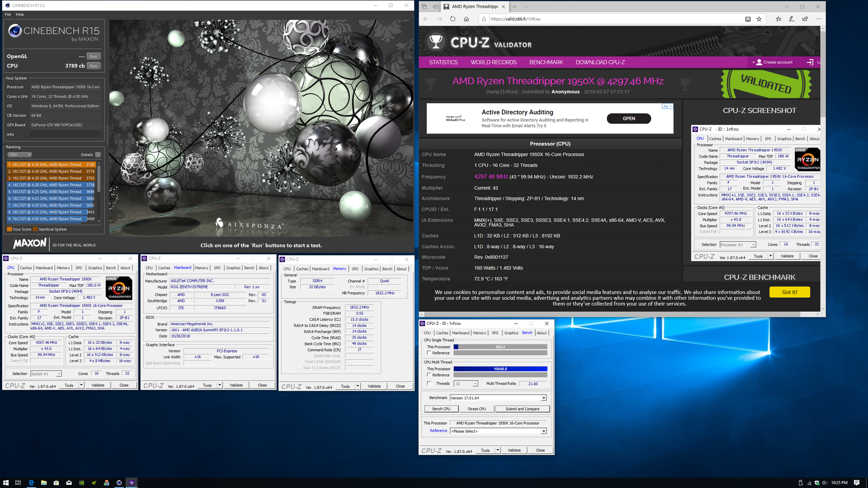This screenshot has height=488, width=868.
Task: Open Cinebench Ranking CPU dropdown
Action: coord(19,155)
